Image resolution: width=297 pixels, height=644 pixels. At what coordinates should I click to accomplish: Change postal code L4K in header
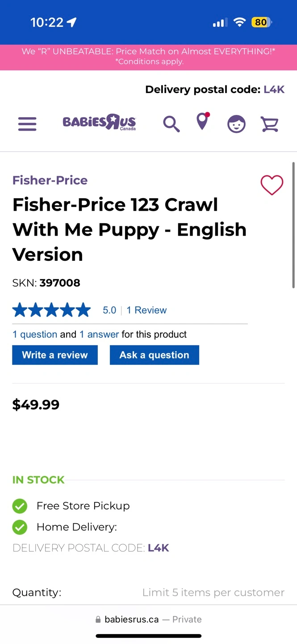274,89
